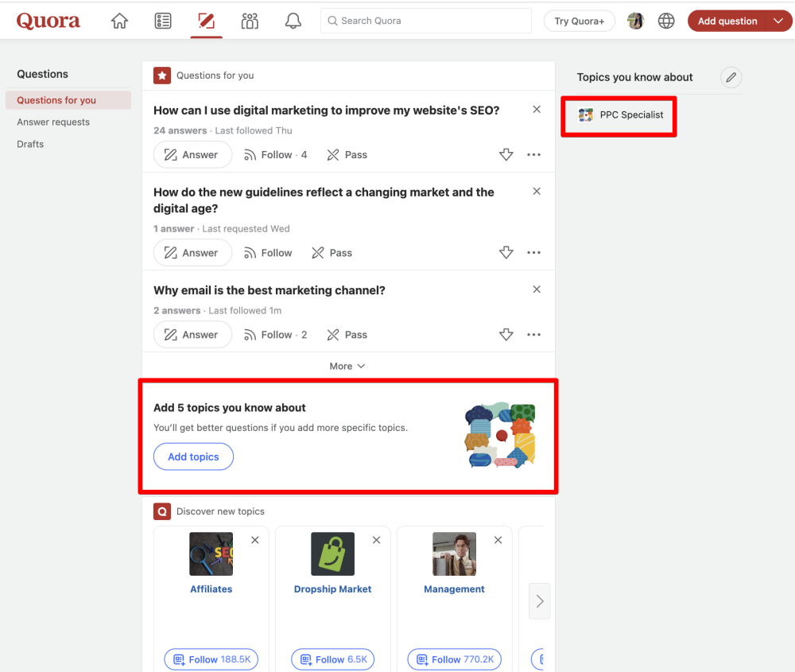Image resolution: width=795 pixels, height=672 pixels.
Task: Follow the Affiliates topic
Action: tap(211, 659)
